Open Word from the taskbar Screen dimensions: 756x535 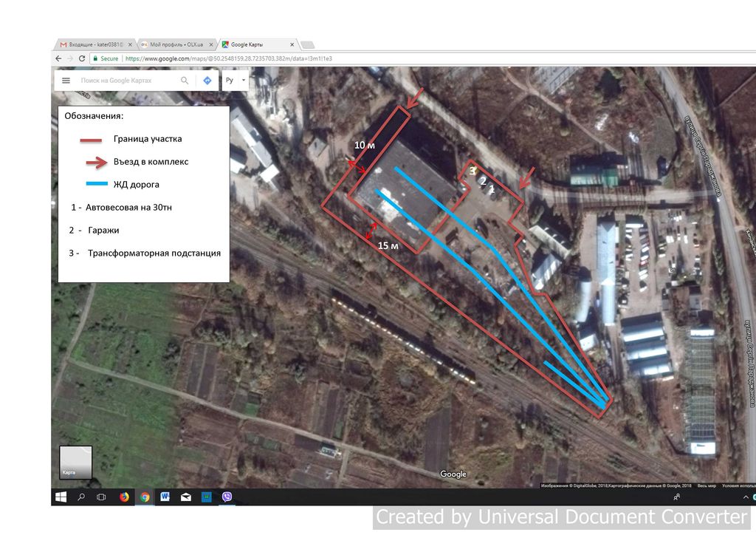click(x=165, y=497)
